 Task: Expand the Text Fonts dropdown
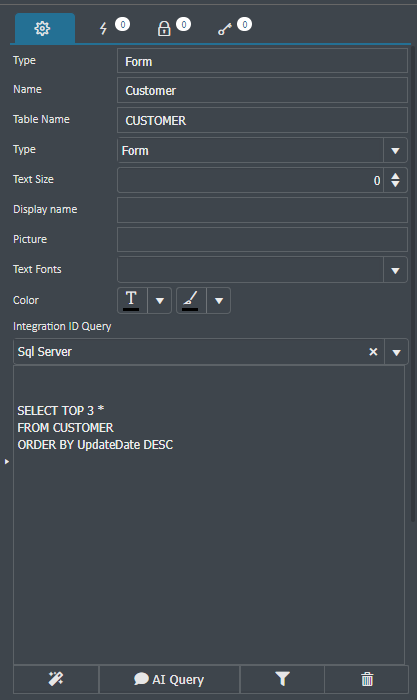pyautogui.click(x=395, y=270)
